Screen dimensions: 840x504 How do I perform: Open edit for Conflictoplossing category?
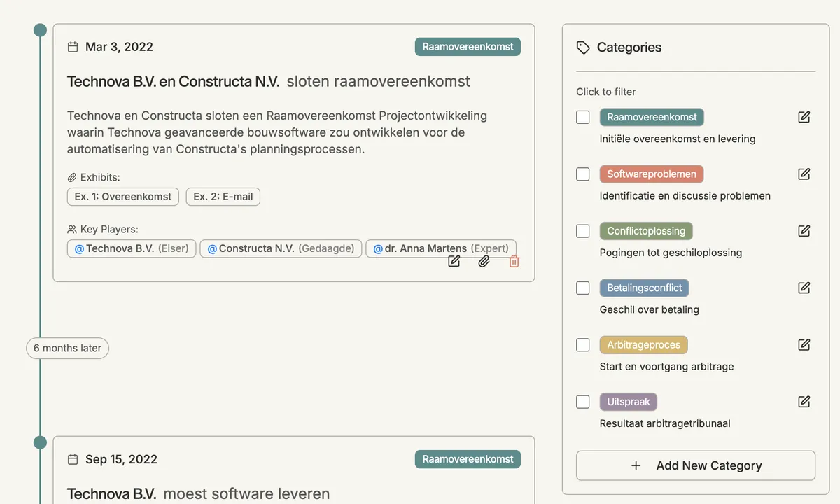click(x=804, y=231)
